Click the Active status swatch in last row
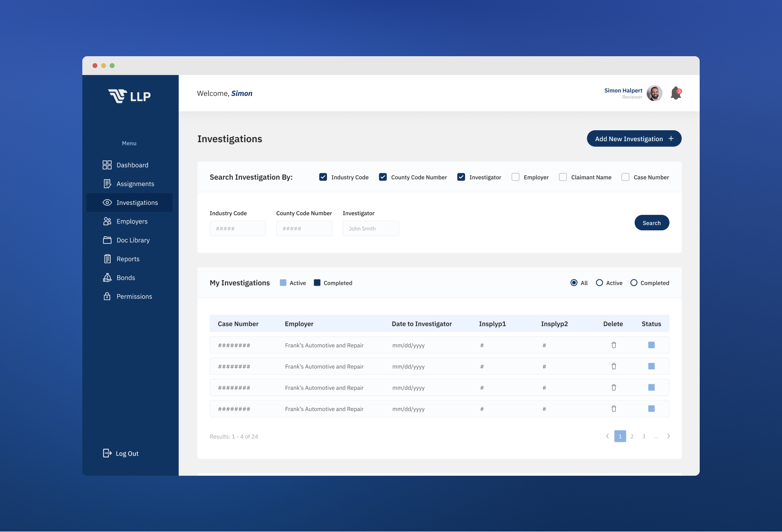This screenshot has height=532, width=782. [x=651, y=409]
